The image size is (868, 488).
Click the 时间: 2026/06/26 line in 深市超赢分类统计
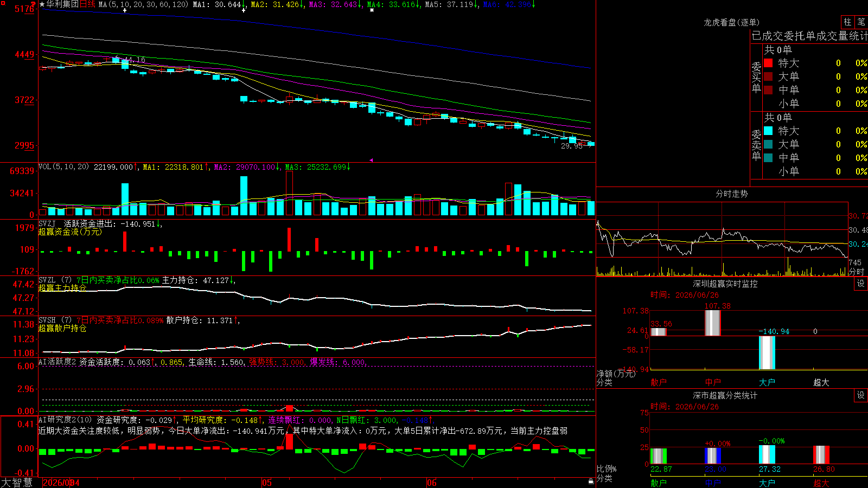point(685,407)
